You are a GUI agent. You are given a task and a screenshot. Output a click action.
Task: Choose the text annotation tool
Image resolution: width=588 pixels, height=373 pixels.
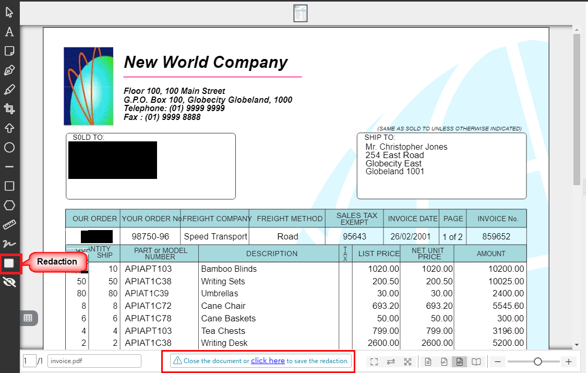9,32
